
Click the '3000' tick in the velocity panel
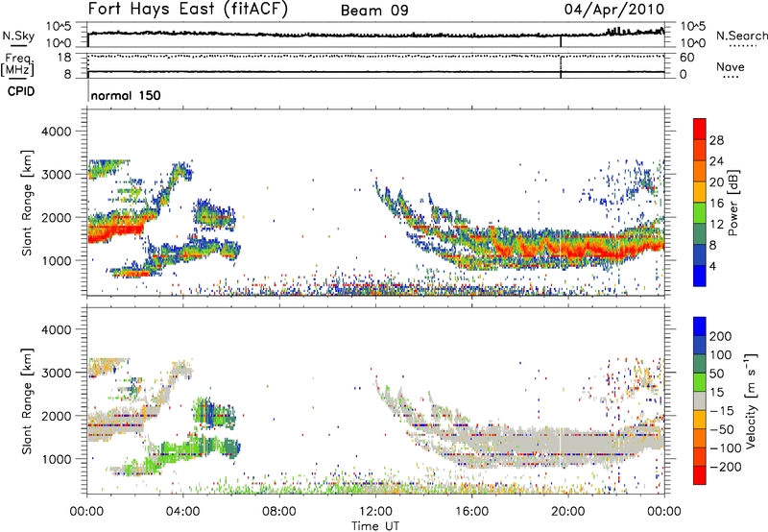coord(56,373)
